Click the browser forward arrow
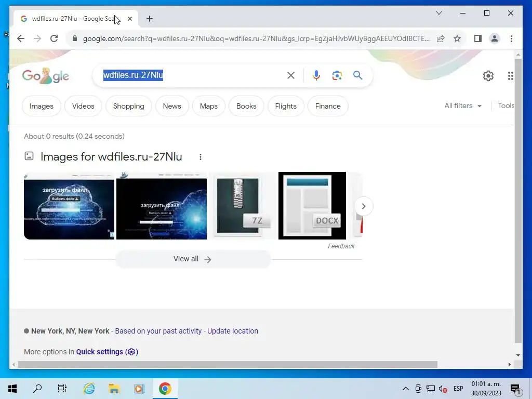 pos(37,38)
